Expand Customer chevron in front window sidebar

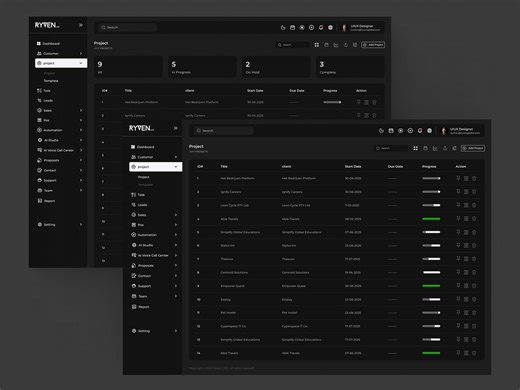click(176, 157)
